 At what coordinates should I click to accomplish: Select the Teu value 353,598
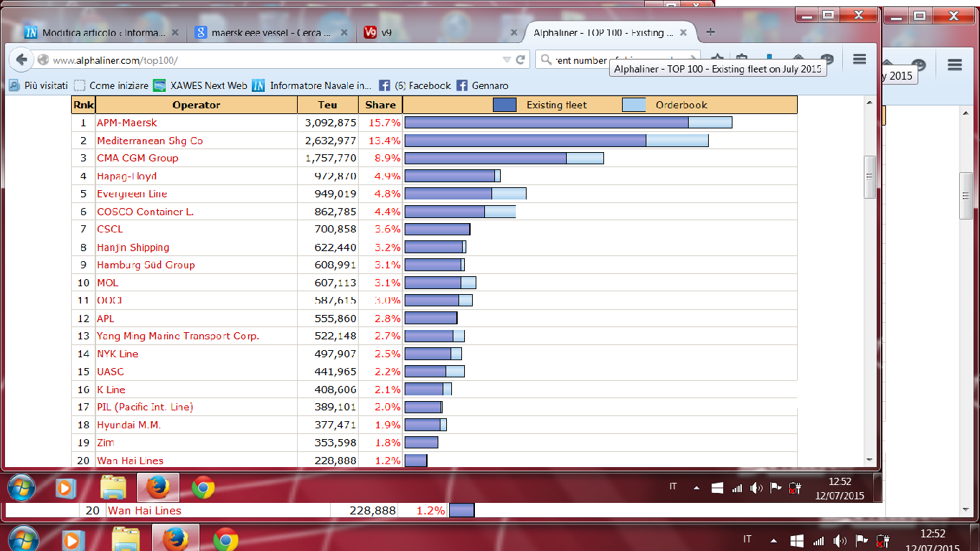335,443
